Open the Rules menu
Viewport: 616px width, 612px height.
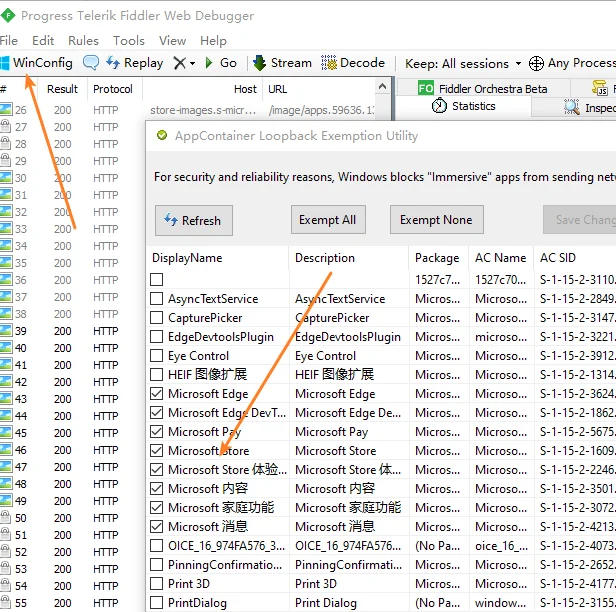83,40
